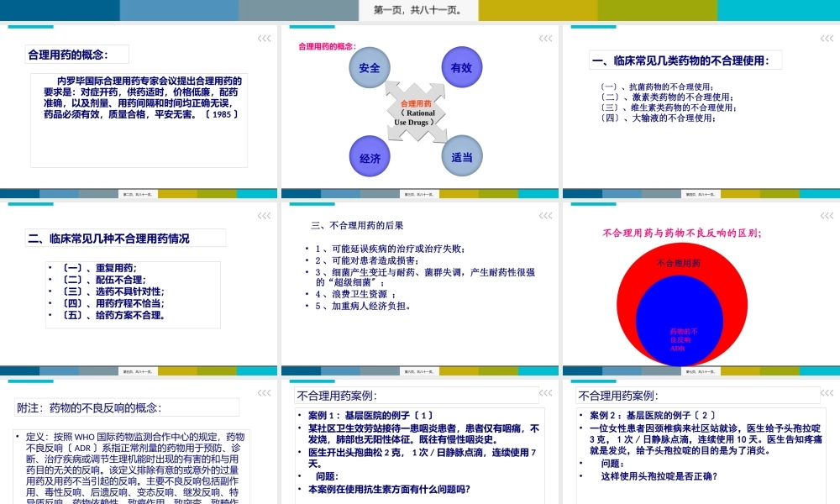Select the 安全 (Safety) bubble in the diagram
The width and height of the screenshot is (840, 504).
click(x=369, y=67)
